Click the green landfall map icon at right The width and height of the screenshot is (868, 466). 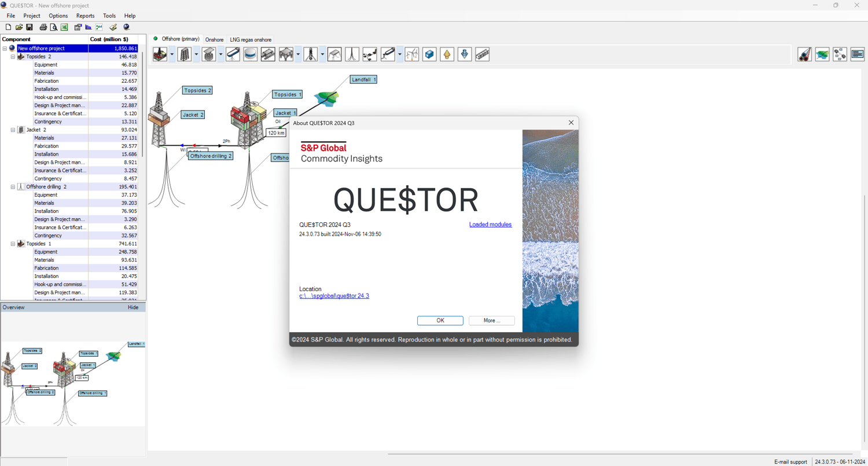(822, 54)
